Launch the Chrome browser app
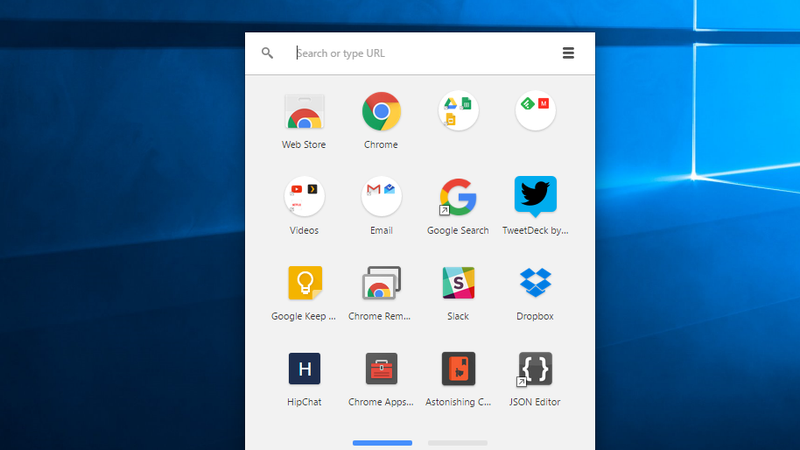This screenshot has height=450, width=800. [381, 111]
